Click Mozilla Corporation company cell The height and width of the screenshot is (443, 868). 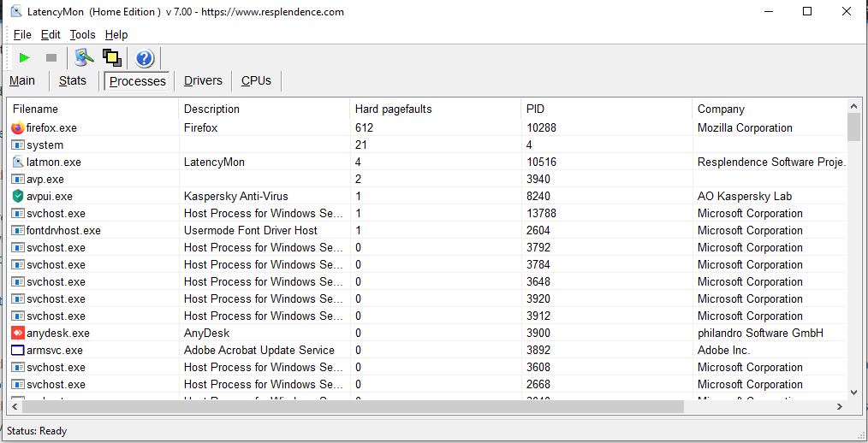(745, 127)
